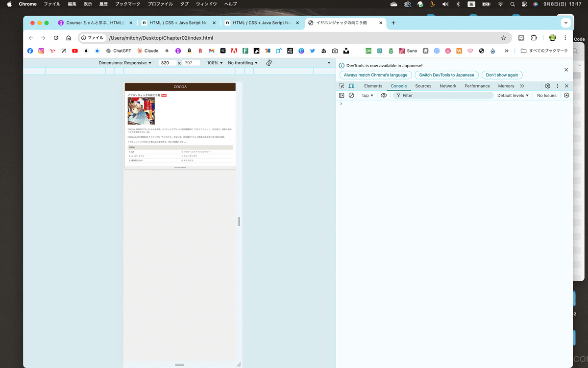Screen dimensions: 588x368
Task: Switch to the イヤホンジャックの向こう側 tab
Action: tap(346, 23)
